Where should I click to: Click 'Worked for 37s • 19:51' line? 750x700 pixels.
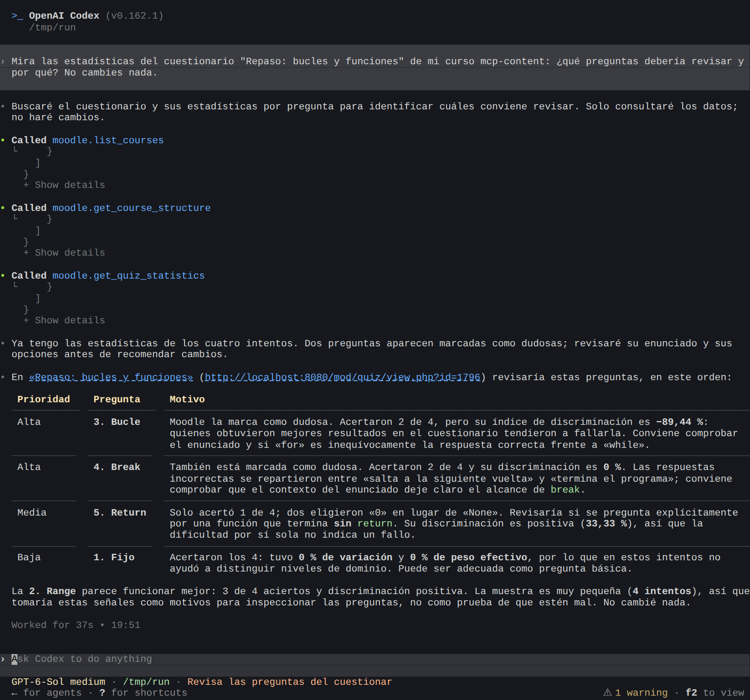point(76,625)
